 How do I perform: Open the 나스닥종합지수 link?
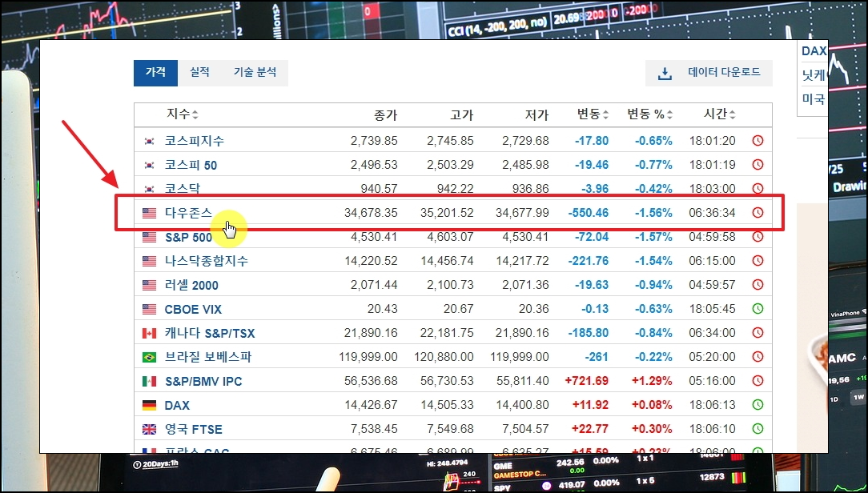(207, 261)
